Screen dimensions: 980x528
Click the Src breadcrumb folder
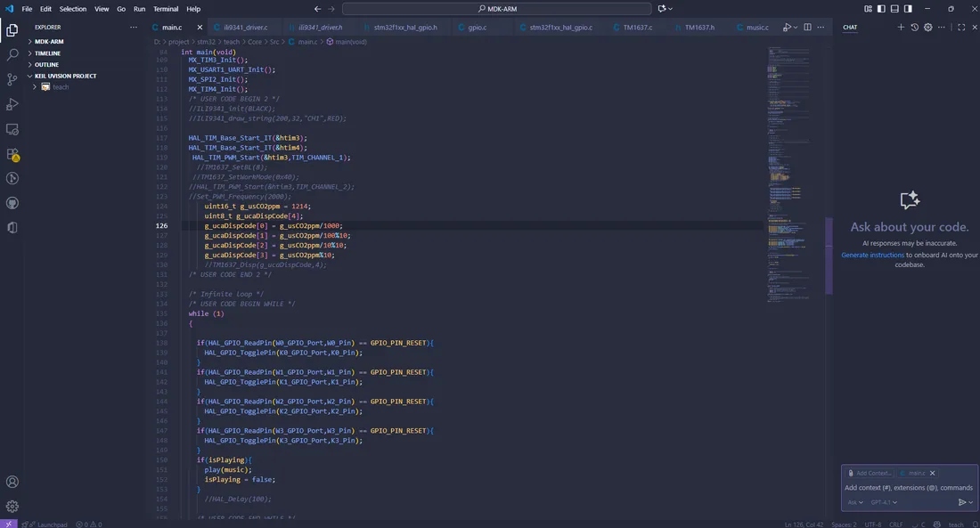tap(274, 42)
